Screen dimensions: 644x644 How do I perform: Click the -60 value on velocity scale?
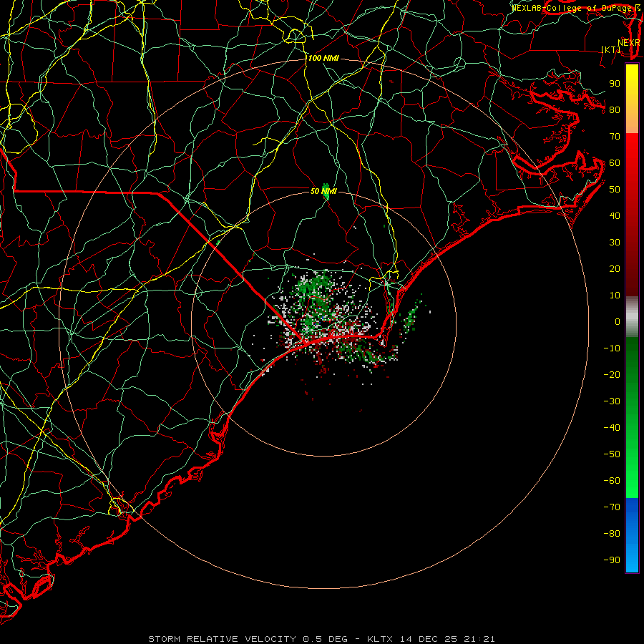coord(612,481)
